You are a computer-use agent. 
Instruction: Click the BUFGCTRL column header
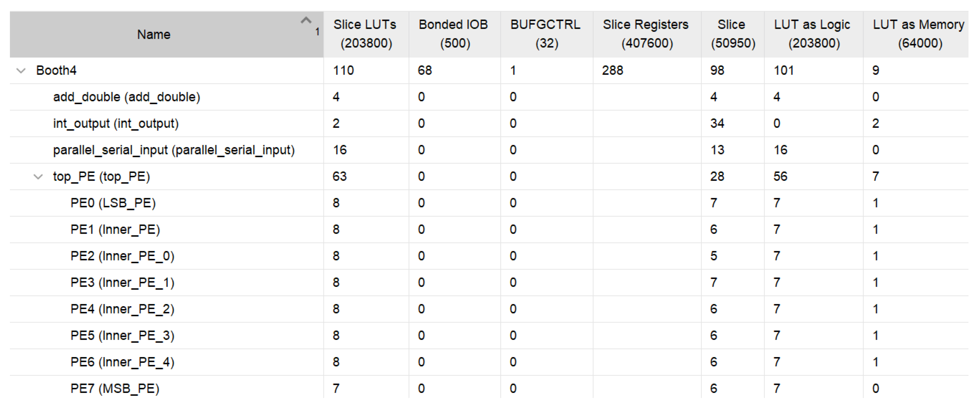pos(546,34)
